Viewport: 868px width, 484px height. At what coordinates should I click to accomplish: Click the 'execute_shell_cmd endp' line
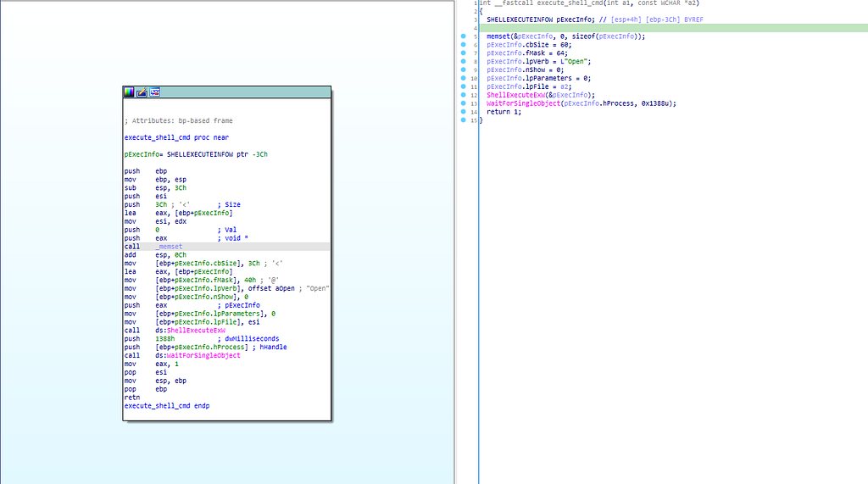pos(167,406)
